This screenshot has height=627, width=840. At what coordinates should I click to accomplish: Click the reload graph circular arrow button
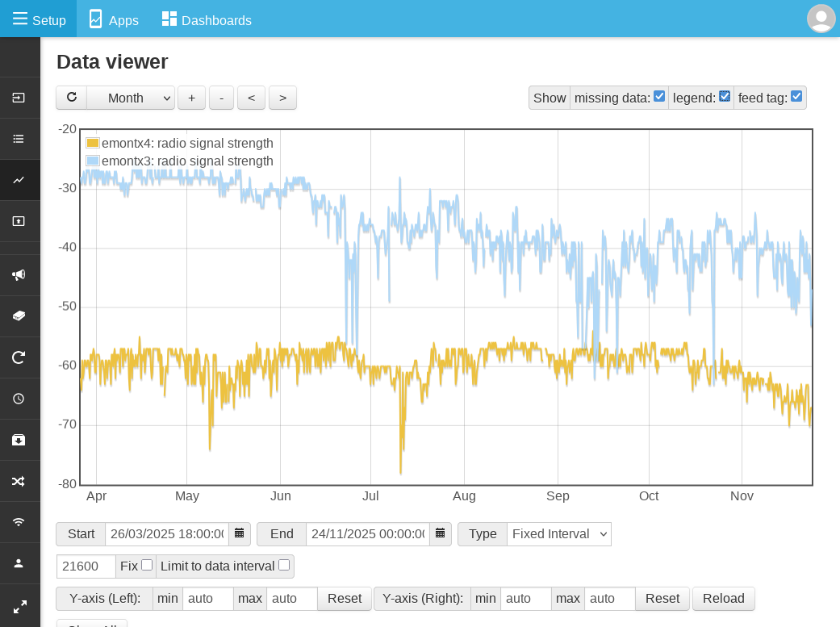[71, 98]
